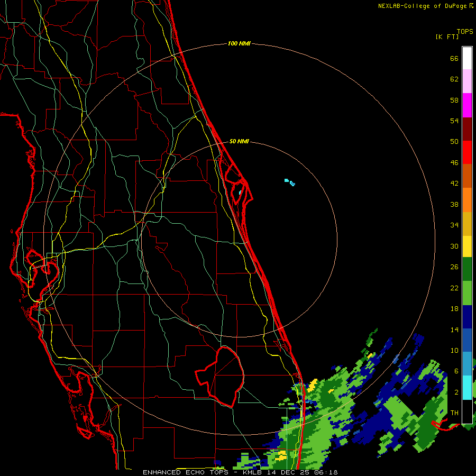This screenshot has height=476, width=476.
Task: Click the dark green 26 kft swatch
Action: 467,269
